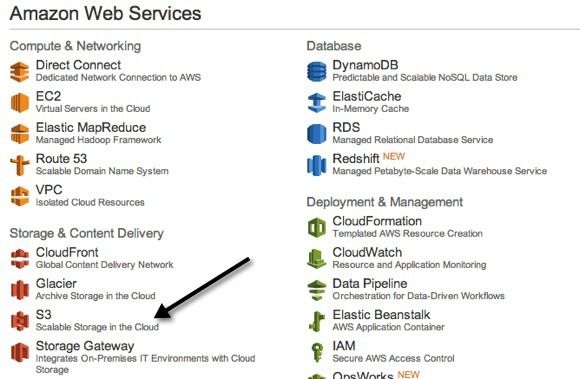Open the EC2 service icon

click(20, 103)
